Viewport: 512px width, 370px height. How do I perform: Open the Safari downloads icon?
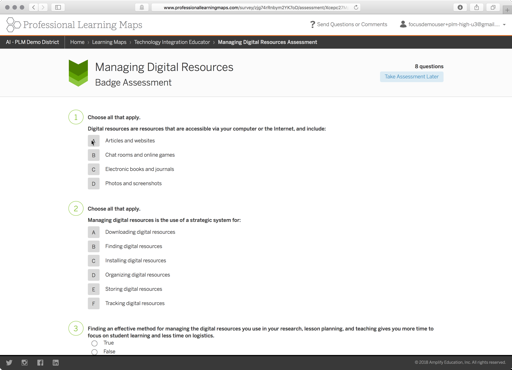point(460,7)
